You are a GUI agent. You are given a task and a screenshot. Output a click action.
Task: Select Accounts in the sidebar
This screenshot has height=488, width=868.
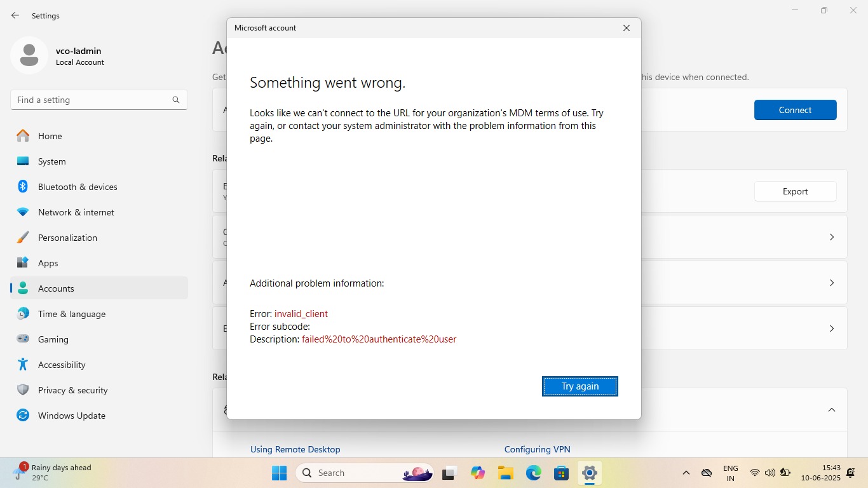pyautogui.click(x=99, y=288)
